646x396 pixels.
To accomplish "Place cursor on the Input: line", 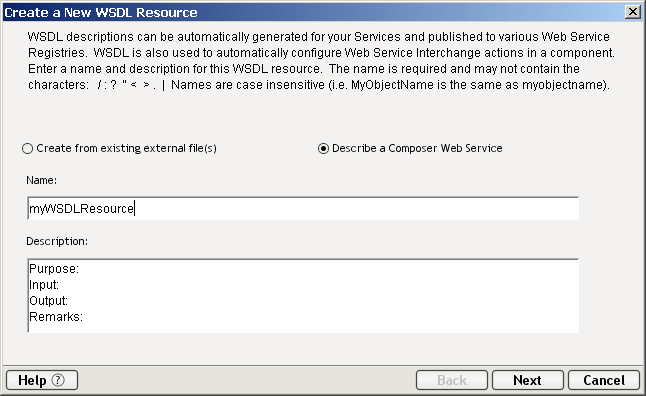I will (x=44, y=285).
